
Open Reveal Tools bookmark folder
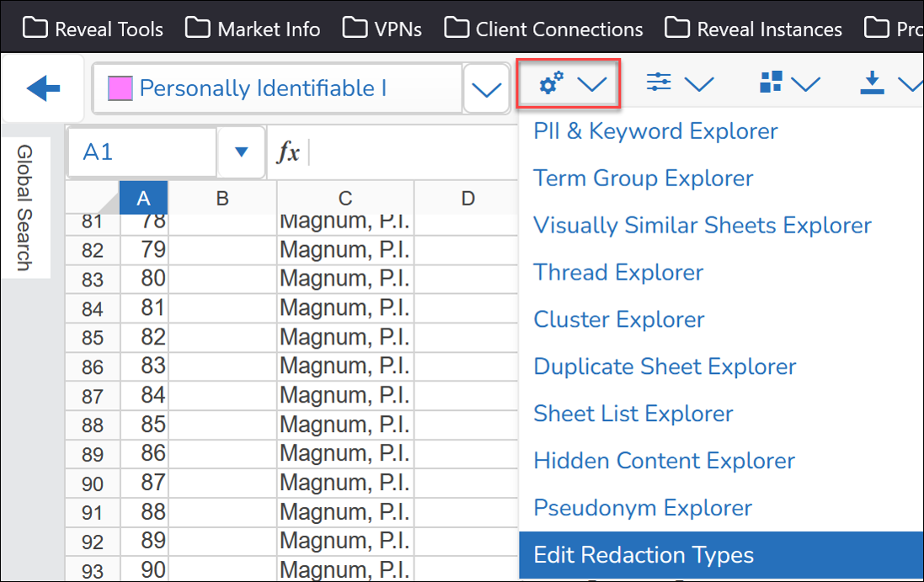(x=93, y=29)
